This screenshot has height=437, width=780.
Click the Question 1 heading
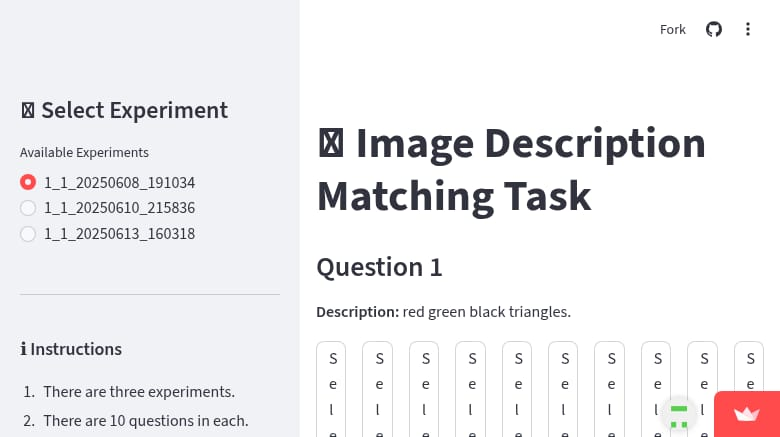click(x=379, y=267)
